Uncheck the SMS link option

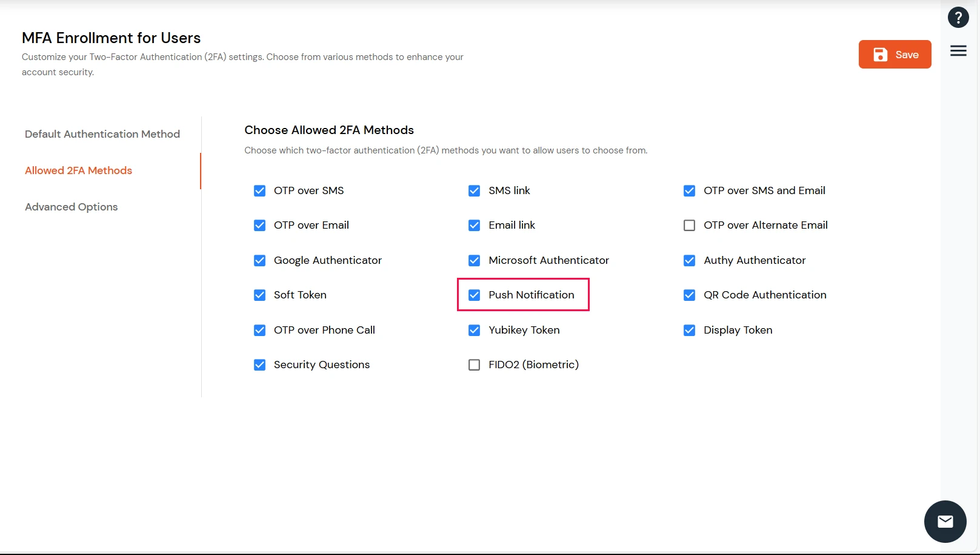474,190
